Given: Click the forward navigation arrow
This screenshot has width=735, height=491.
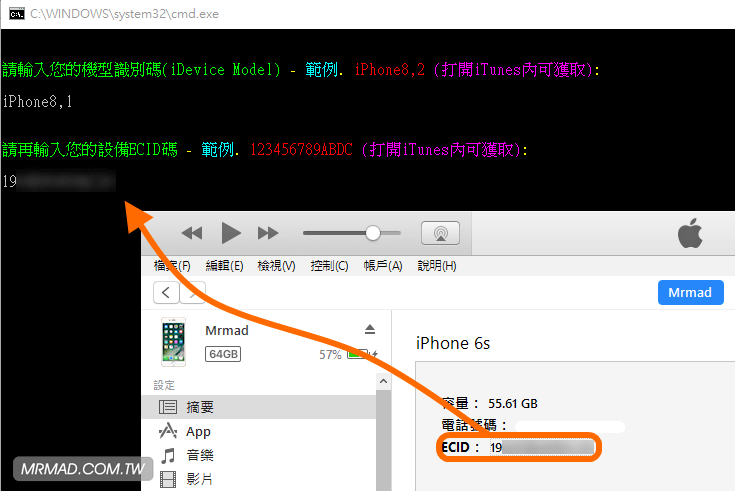Looking at the screenshot, I should tap(193, 292).
